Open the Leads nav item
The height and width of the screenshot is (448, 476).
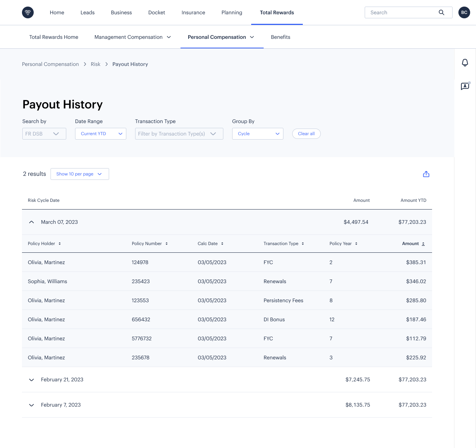(x=88, y=12)
